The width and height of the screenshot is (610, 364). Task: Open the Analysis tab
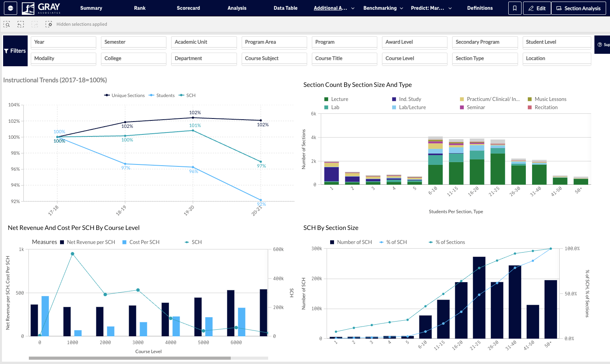[237, 8]
